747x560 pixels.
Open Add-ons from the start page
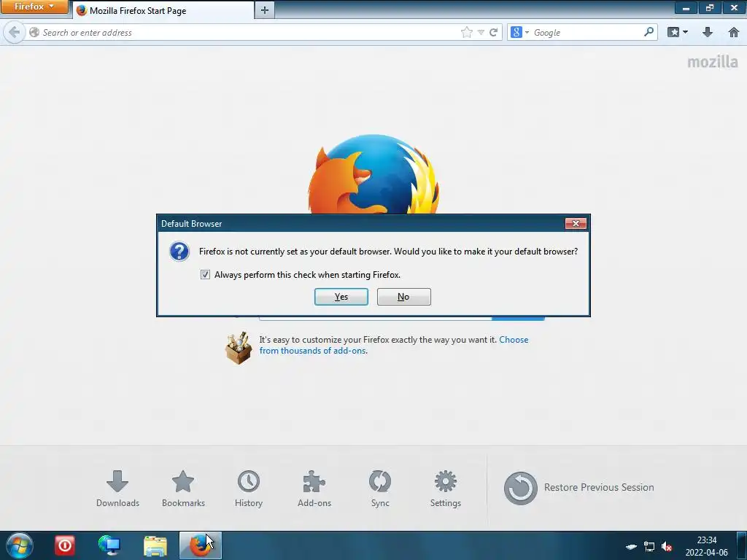click(314, 489)
